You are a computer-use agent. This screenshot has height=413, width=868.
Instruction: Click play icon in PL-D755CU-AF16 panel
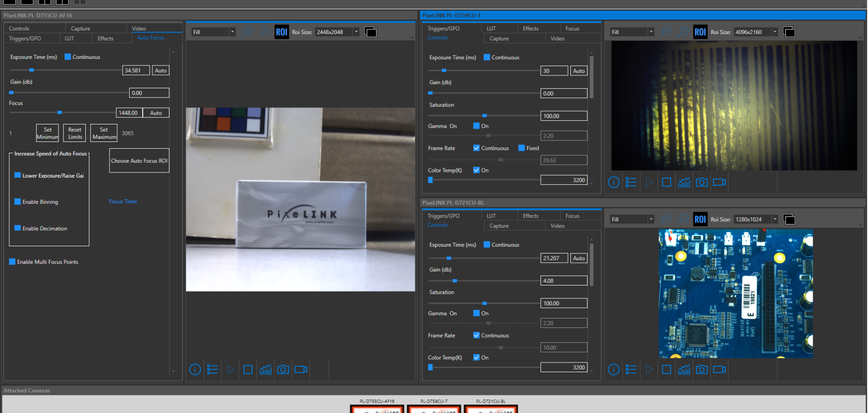pyautogui.click(x=230, y=370)
